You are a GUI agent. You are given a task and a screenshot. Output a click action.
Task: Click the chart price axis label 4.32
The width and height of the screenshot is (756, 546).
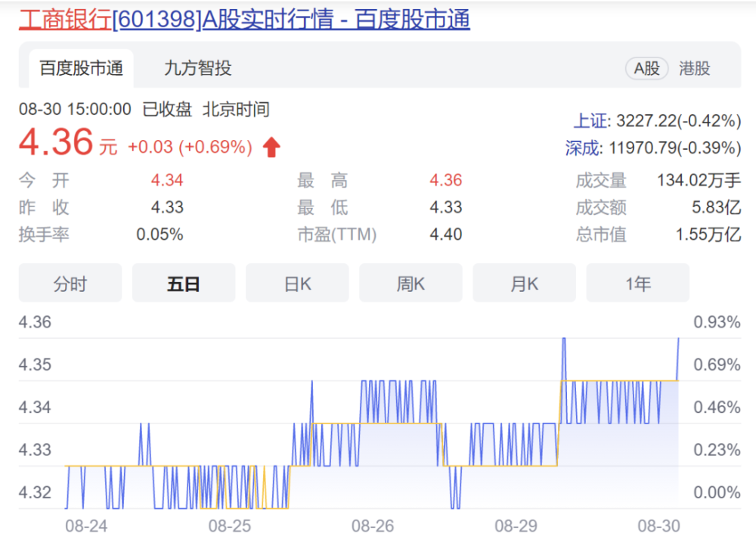(x=35, y=492)
